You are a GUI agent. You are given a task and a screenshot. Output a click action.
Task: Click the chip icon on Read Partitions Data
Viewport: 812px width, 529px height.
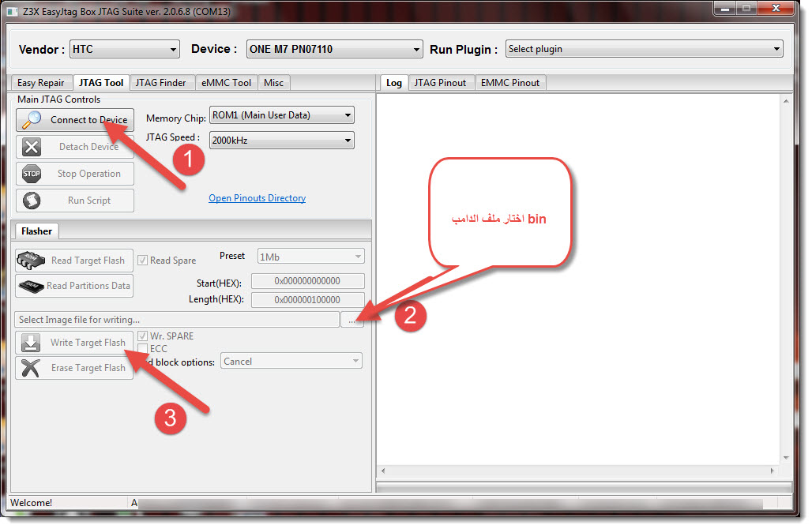(31, 286)
